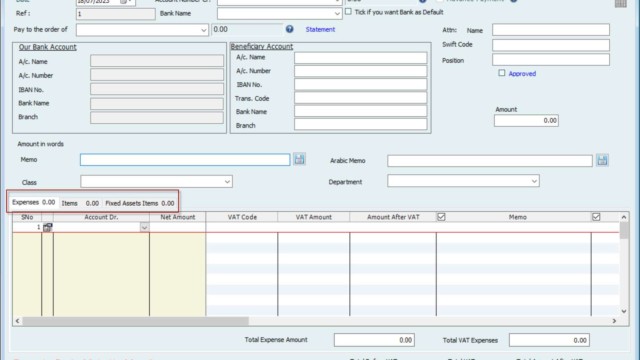Click the 'SNo' column header
640x360 pixels.
pos(27,217)
